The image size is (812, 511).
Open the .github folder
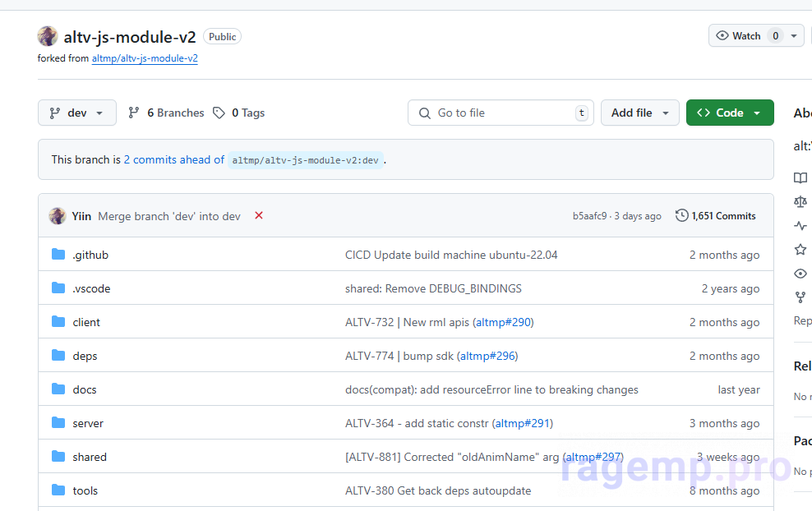point(90,255)
